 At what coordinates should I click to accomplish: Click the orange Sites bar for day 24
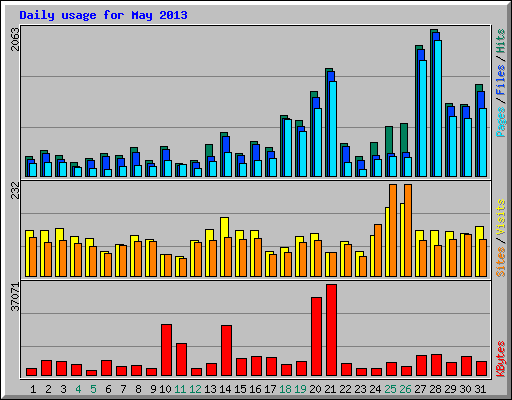tap(378, 250)
